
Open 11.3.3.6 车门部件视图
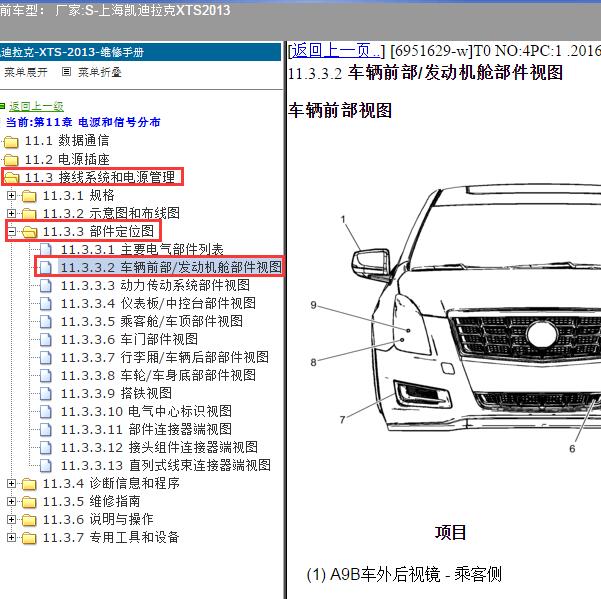[129, 339]
